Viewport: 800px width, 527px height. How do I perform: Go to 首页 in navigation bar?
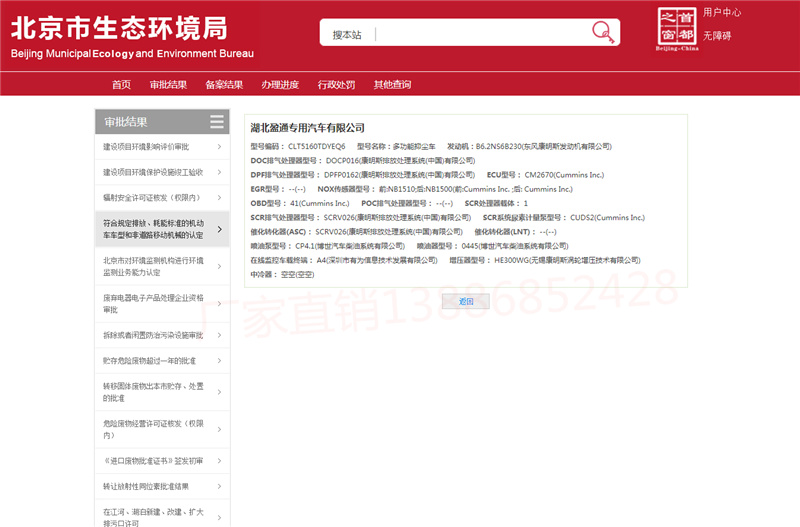121,84
